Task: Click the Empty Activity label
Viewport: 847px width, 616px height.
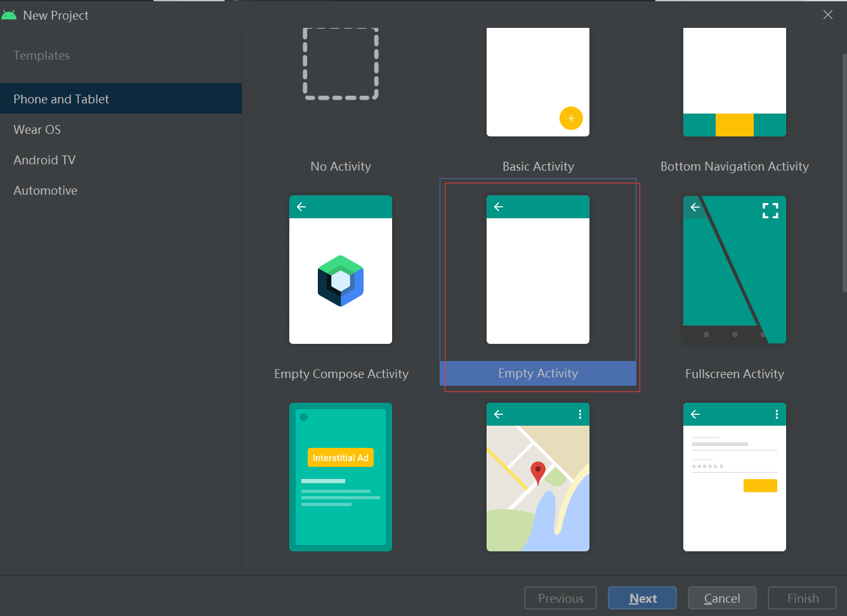Action: [x=538, y=373]
